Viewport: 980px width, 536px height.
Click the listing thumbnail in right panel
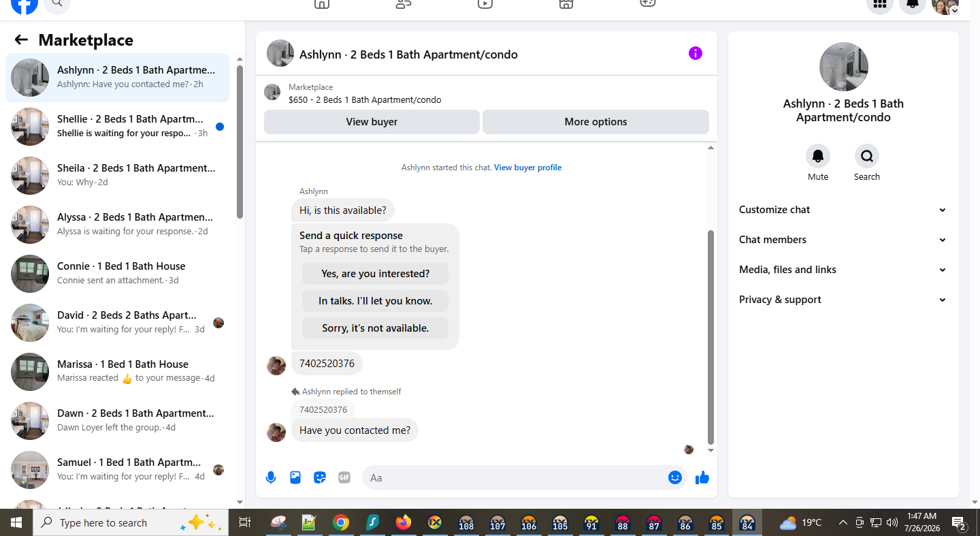(843, 67)
